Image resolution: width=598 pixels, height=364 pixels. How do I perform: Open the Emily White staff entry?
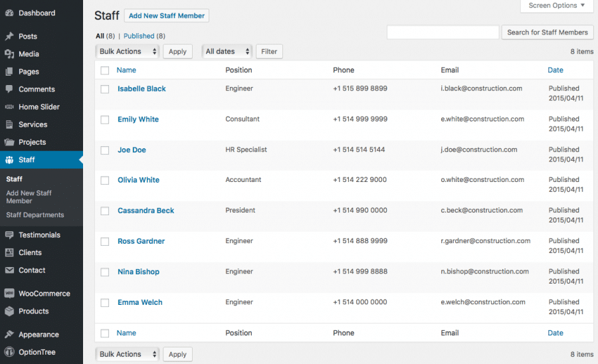click(138, 119)
